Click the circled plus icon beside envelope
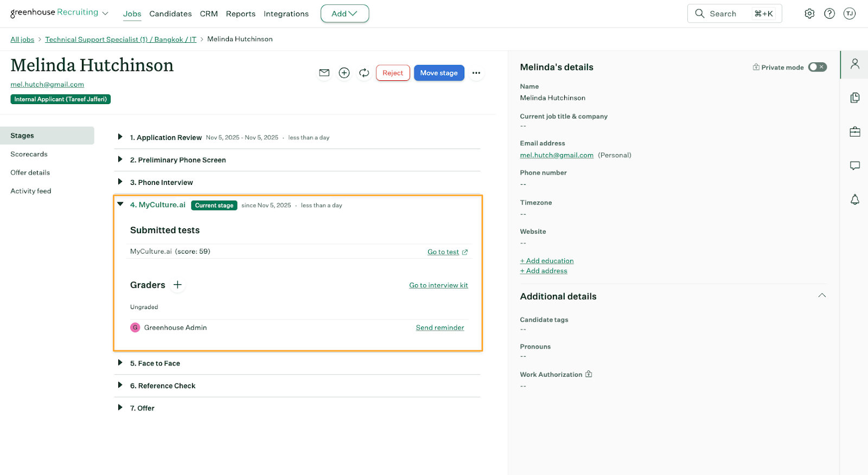This screenshot has width=868, height=475. tap(344, 73)
